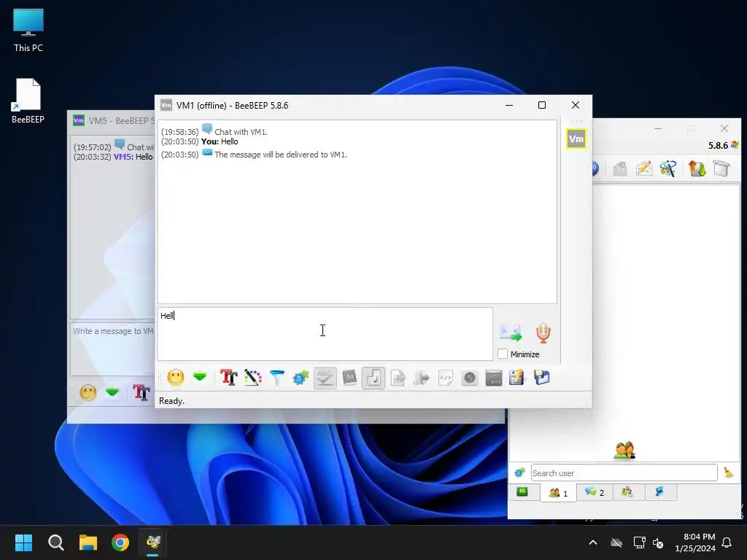Open user list options gear icon
747x560 pixels.
(519, 472)
